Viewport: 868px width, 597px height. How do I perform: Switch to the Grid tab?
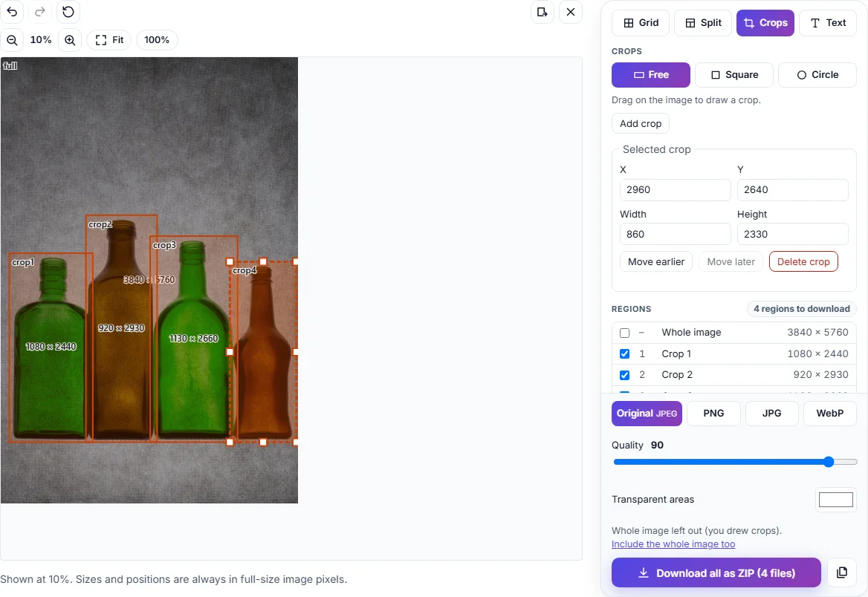[x=641, y=23]
